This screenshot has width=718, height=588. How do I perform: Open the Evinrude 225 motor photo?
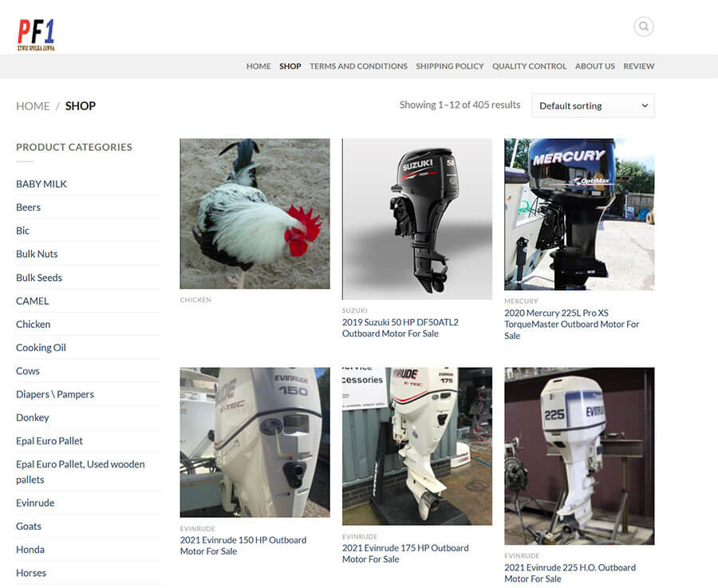point(578,456)
